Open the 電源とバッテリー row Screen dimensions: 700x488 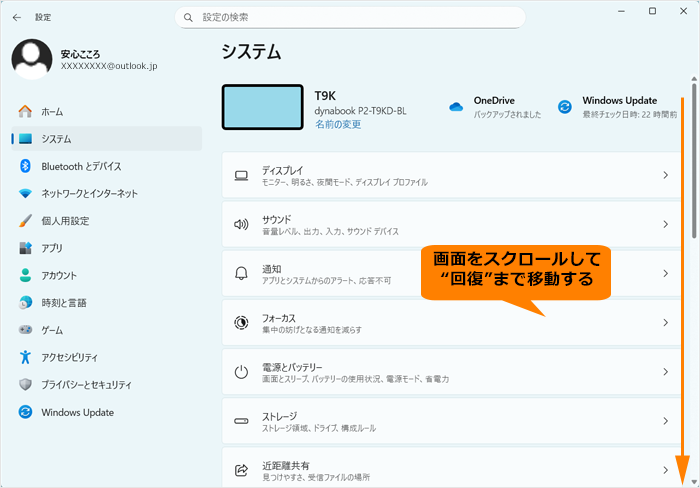[450, 372]
